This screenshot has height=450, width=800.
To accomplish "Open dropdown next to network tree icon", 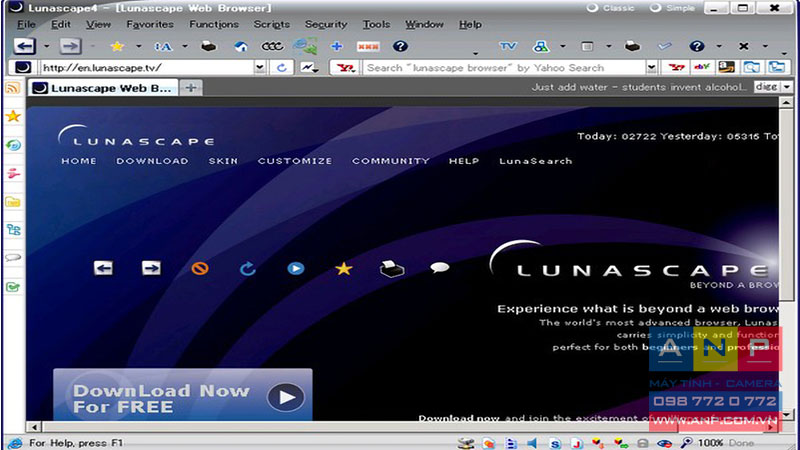I will pyautogui.click(x=563, y=46).
